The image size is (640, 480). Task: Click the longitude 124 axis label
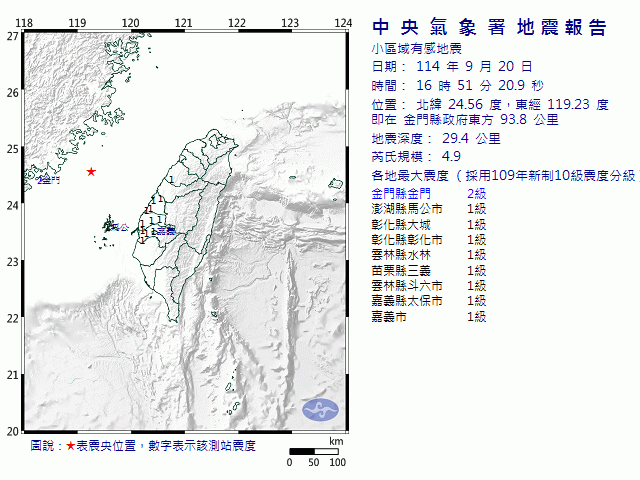coord(343,22)
